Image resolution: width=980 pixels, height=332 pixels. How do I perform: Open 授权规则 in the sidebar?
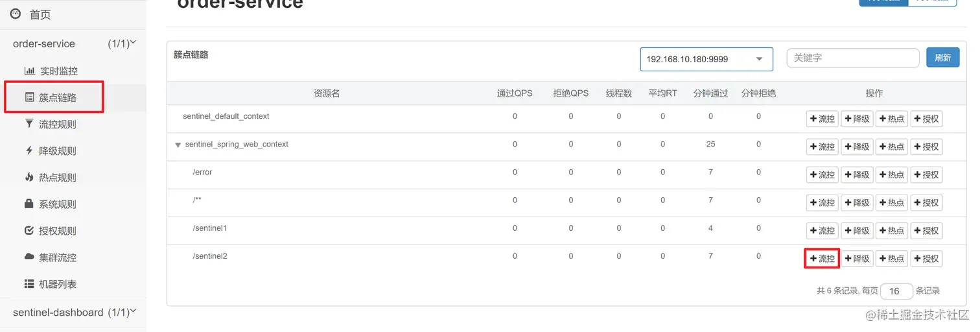pyautogui.click(x=58, y=230)
